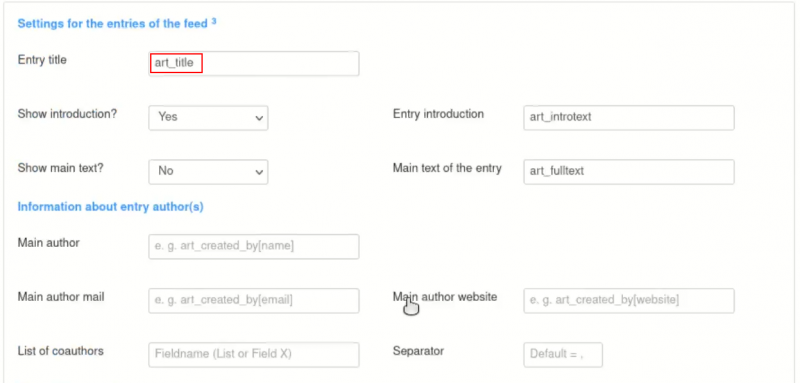The image size is (800, 383).
Task: Click the Settings for the entries of the feed heading
Action: coord(113,23)
